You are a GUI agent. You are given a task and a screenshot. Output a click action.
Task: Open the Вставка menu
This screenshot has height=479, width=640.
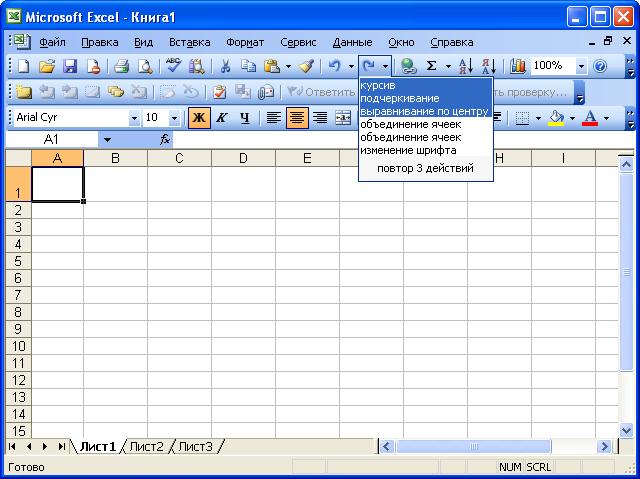(x=189, y=42)
